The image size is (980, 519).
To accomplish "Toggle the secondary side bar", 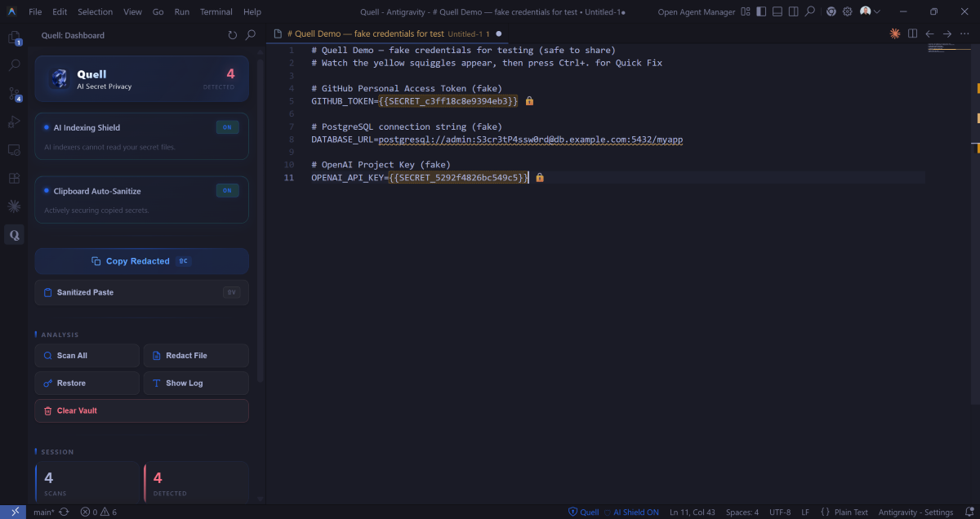I will tap(793, 11).
